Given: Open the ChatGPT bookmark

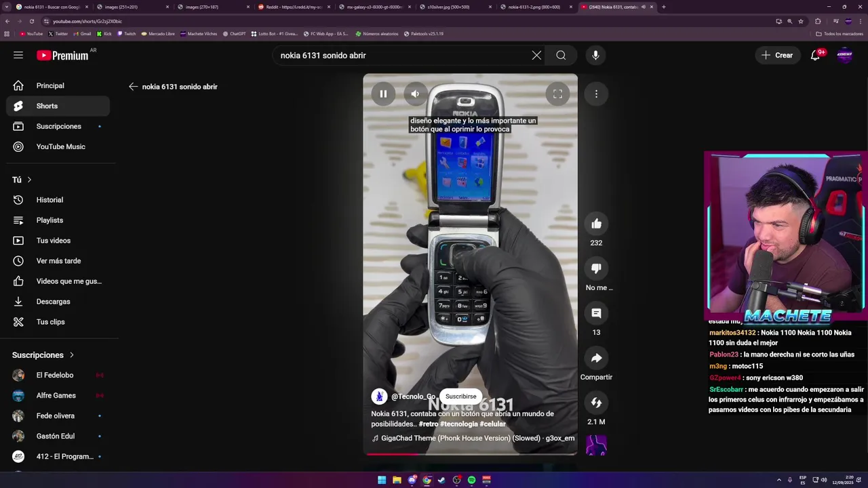Looking at the screenshot, I should 234,33.
